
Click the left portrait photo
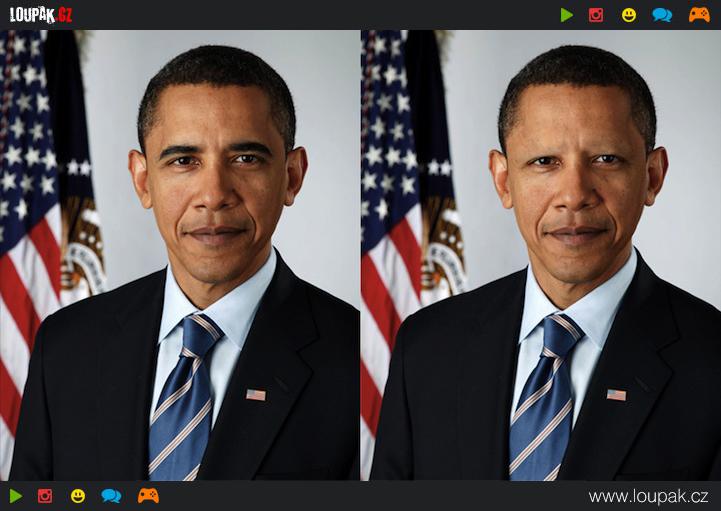coord(180,255)
